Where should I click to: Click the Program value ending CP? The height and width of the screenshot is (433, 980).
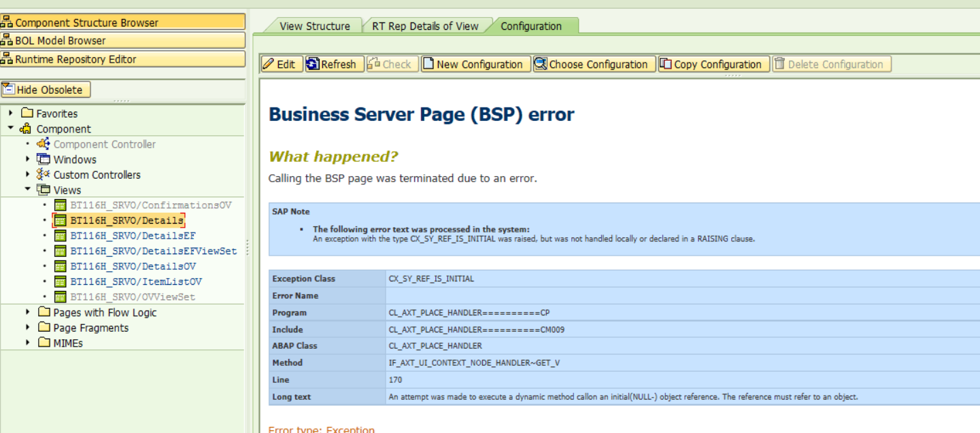pyautogui.click(x=469, y=313)
